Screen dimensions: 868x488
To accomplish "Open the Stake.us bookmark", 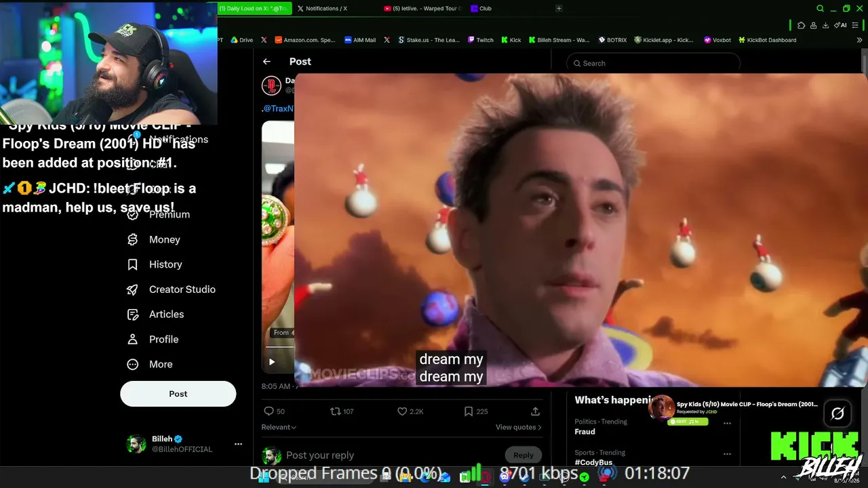I will (429, 40).
